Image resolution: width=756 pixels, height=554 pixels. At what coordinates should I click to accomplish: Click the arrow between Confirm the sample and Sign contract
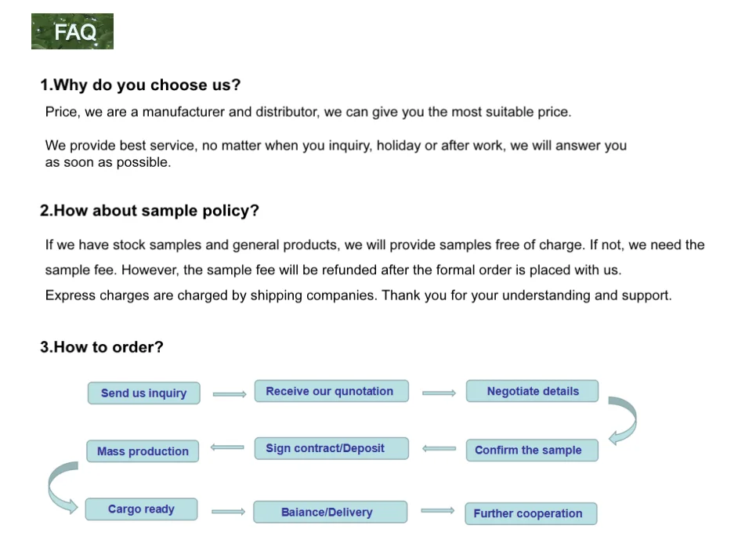pos(439,449)
